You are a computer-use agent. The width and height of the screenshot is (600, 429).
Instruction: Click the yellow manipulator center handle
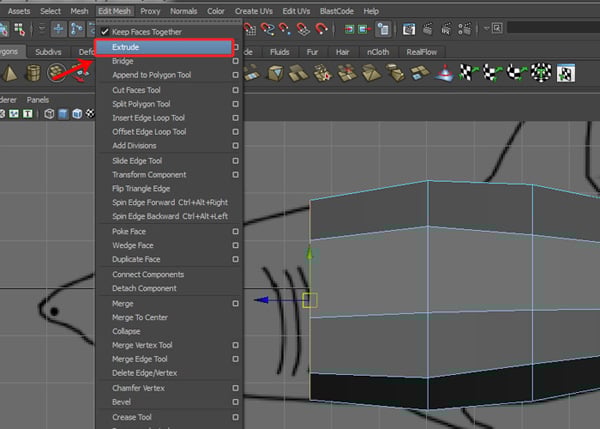tap(310, 299)
